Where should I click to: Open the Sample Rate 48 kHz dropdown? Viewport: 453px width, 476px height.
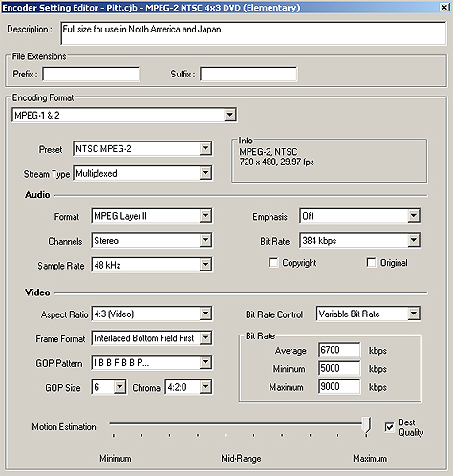pos(152,265)
